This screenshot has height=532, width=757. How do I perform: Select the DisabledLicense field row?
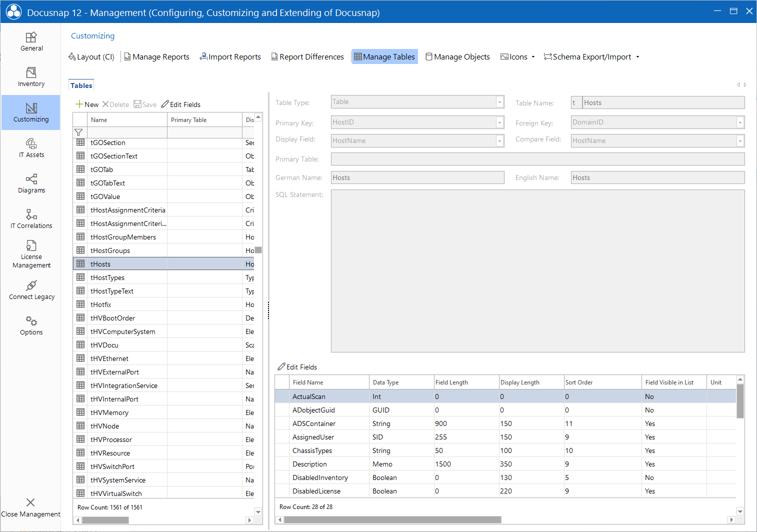(x=505, y=491)
